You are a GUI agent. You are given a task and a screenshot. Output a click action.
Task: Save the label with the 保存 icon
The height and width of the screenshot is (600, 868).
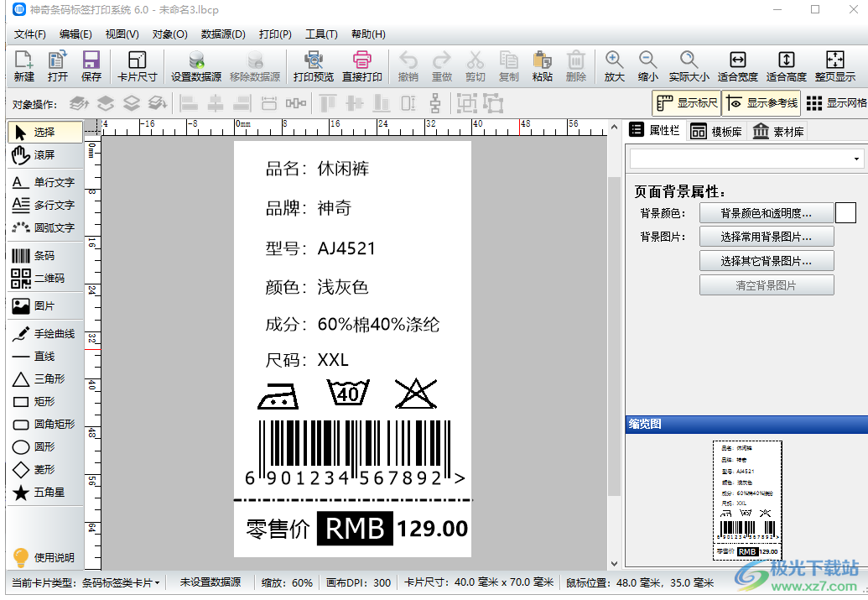click(91, 66)
